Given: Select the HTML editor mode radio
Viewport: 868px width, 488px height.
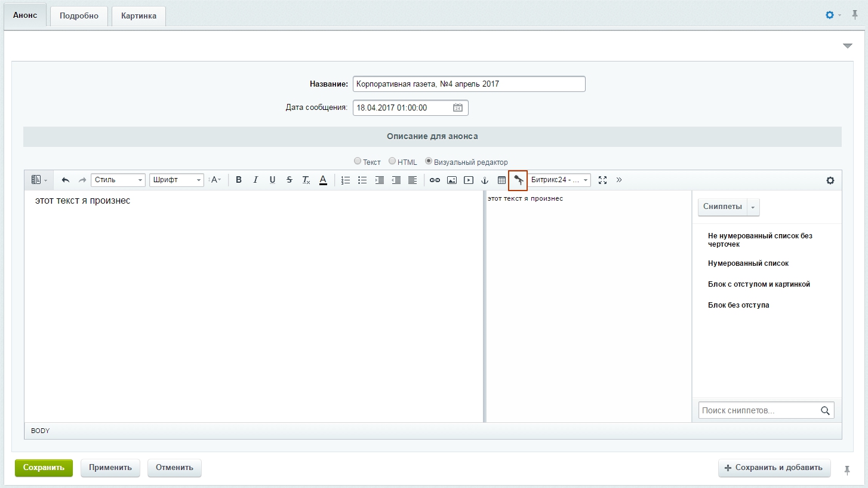Looking at the screenshot, I should pos(392,161).
